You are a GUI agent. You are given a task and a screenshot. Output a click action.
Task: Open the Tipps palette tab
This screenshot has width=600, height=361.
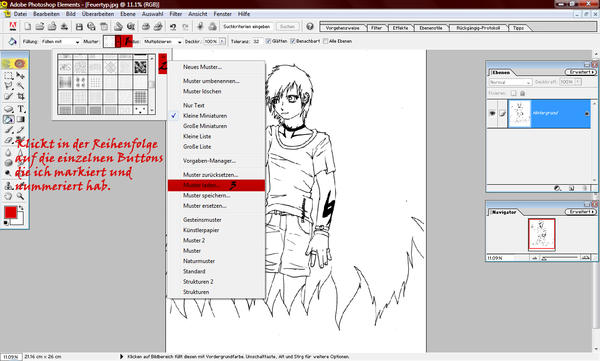coord(518,28)
